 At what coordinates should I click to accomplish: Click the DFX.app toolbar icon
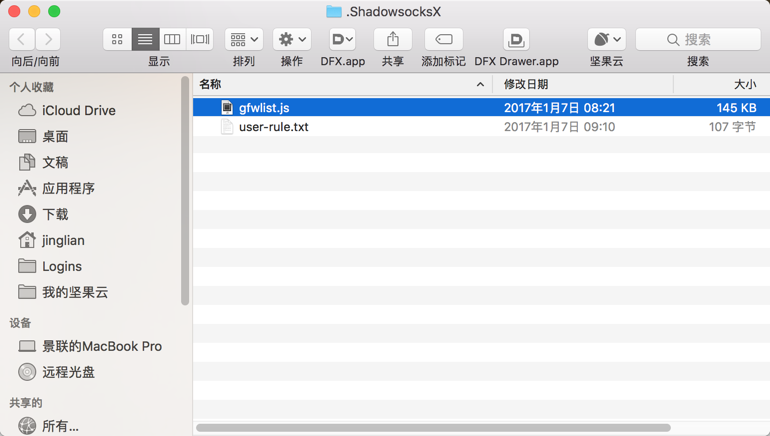342,39
